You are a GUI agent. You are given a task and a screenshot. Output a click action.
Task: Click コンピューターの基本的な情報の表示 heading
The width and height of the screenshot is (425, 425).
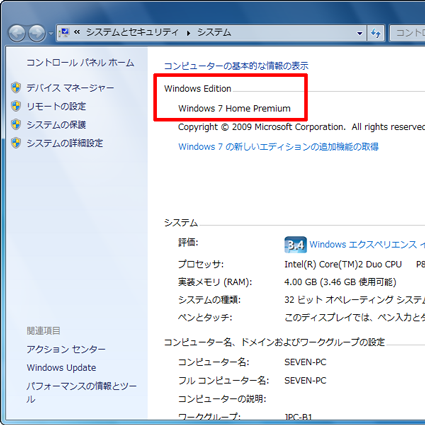point(236,66)
